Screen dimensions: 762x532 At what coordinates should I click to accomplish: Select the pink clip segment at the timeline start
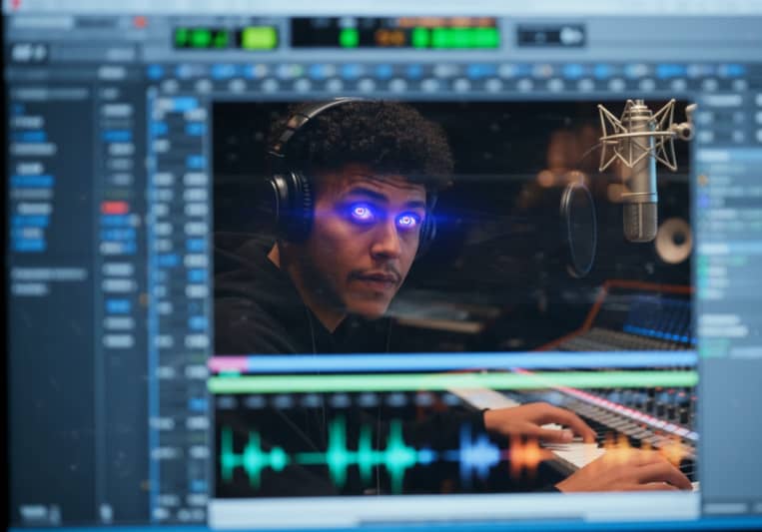[x=228, y=364]
